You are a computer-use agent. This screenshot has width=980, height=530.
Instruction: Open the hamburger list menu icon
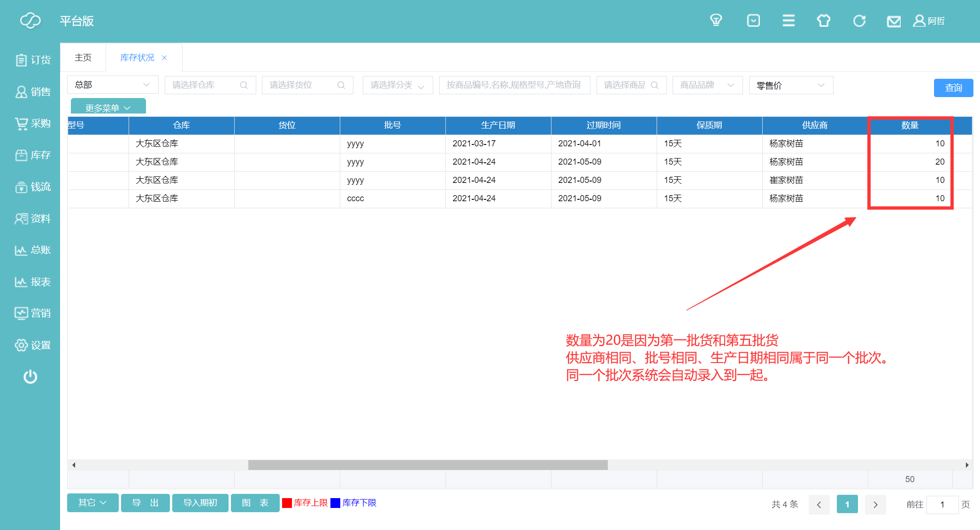coord(789,21)
